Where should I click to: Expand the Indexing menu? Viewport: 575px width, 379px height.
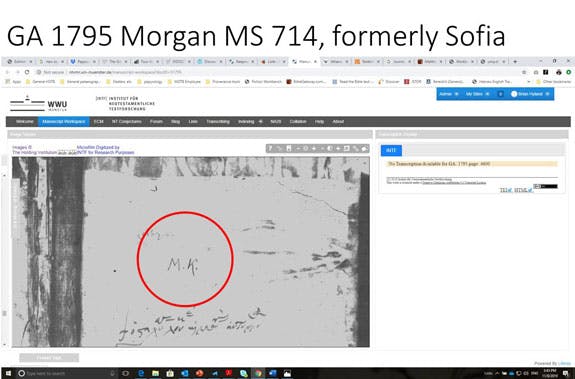pos(250,122)
